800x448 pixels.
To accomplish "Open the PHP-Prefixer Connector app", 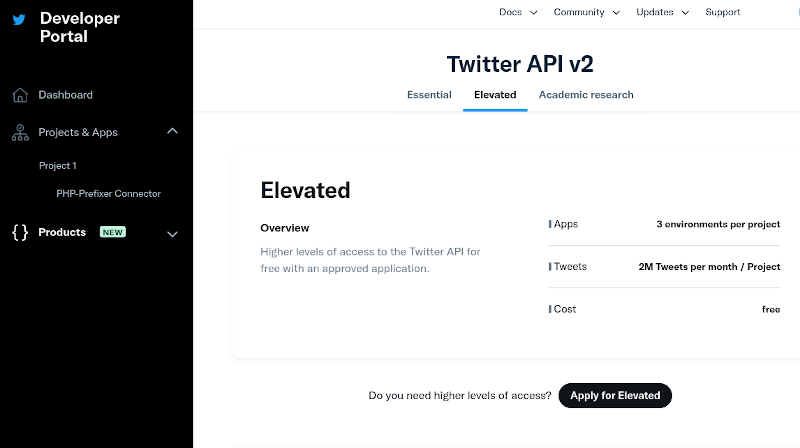I will (x=108, y=194).
